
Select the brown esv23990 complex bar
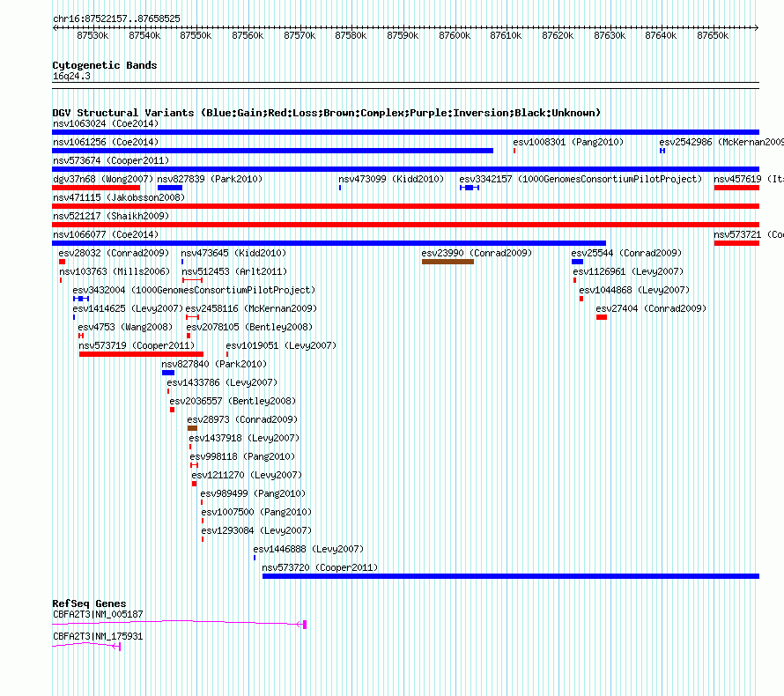[447, 262]
